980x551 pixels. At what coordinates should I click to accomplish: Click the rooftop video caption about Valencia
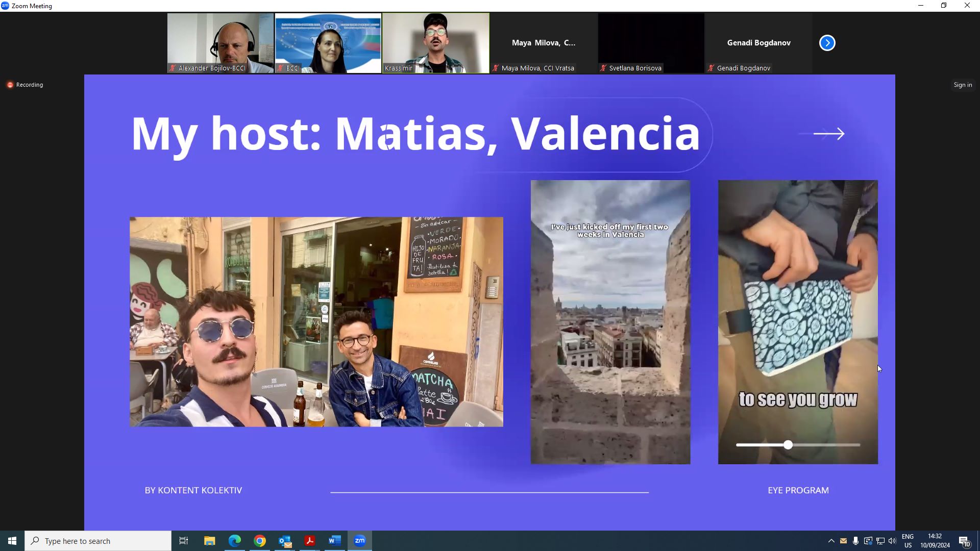click(610, 231)
